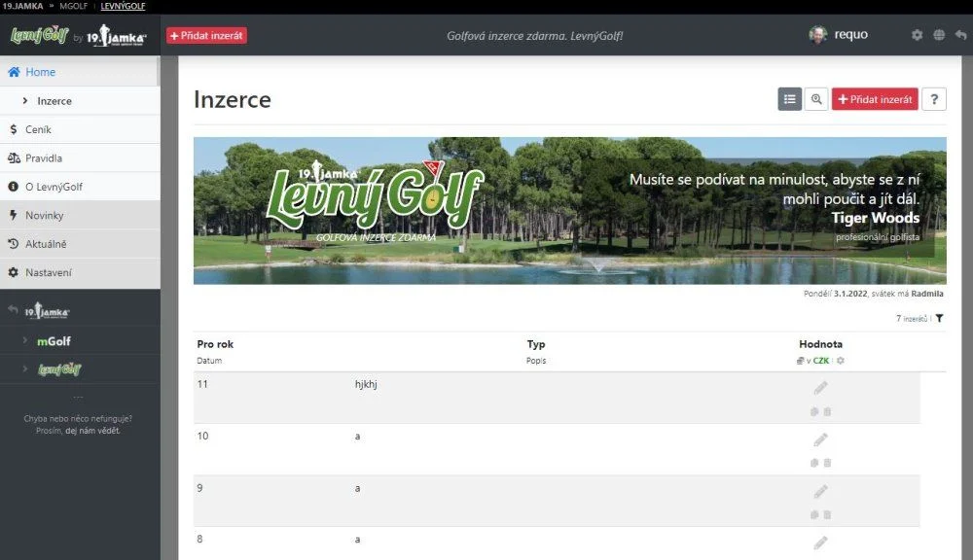973x560 pixels.
Task: Open Ceník in the sidebar
Action: click(80, 129)
